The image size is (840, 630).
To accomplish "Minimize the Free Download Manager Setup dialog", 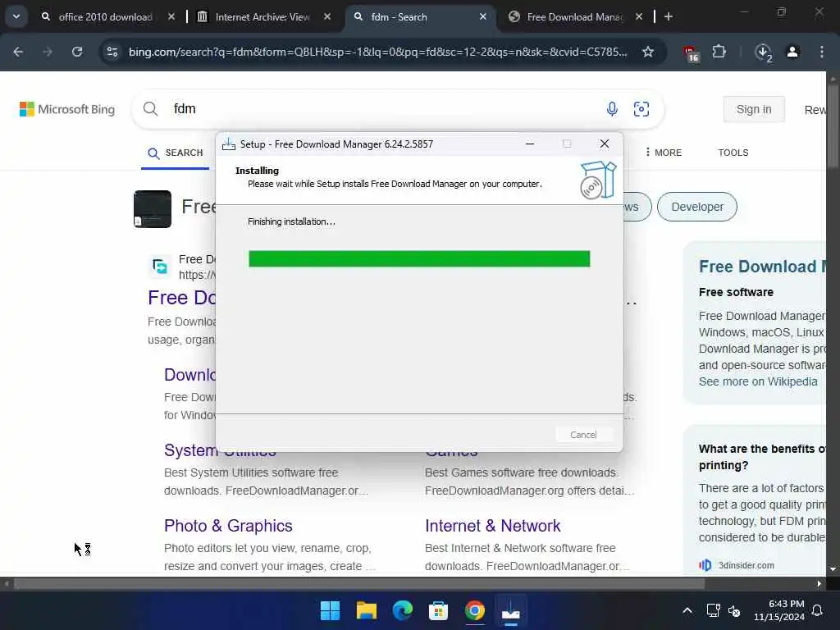I will [530, 144].
